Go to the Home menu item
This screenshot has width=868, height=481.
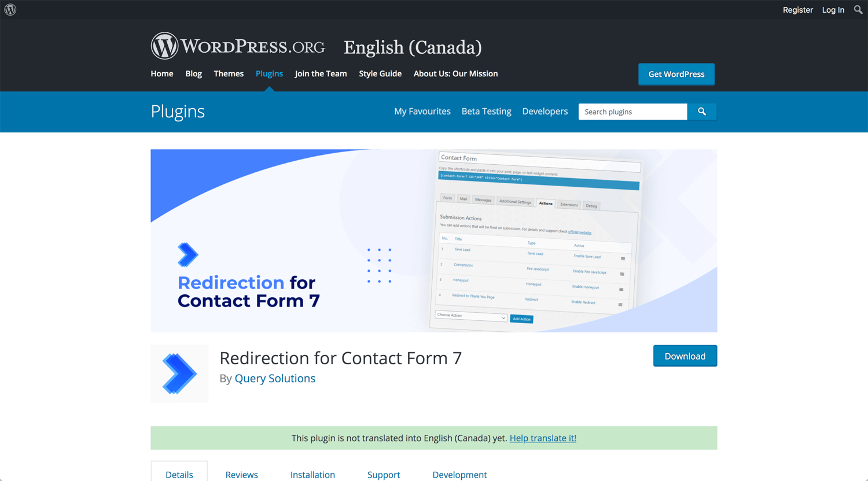coord(162,73)
